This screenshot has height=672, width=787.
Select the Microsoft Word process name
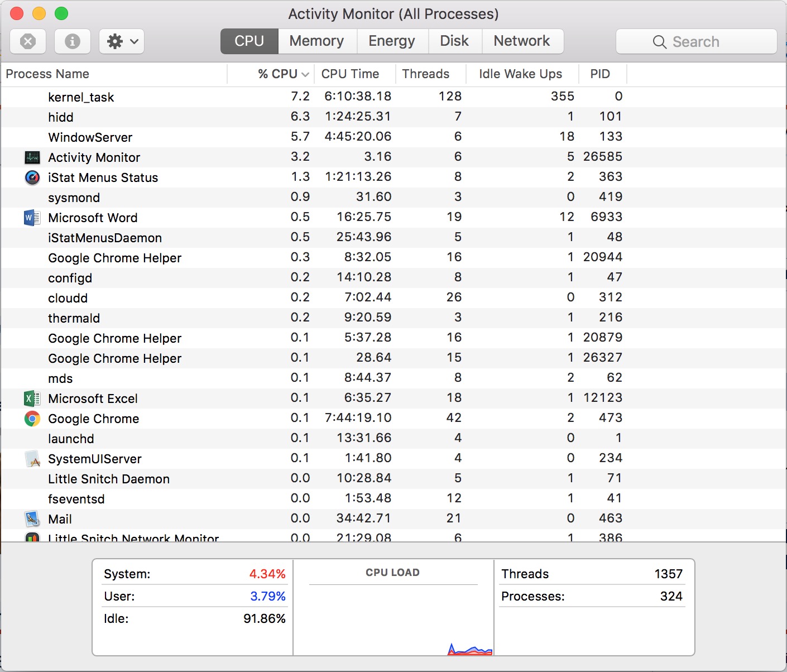93,218
